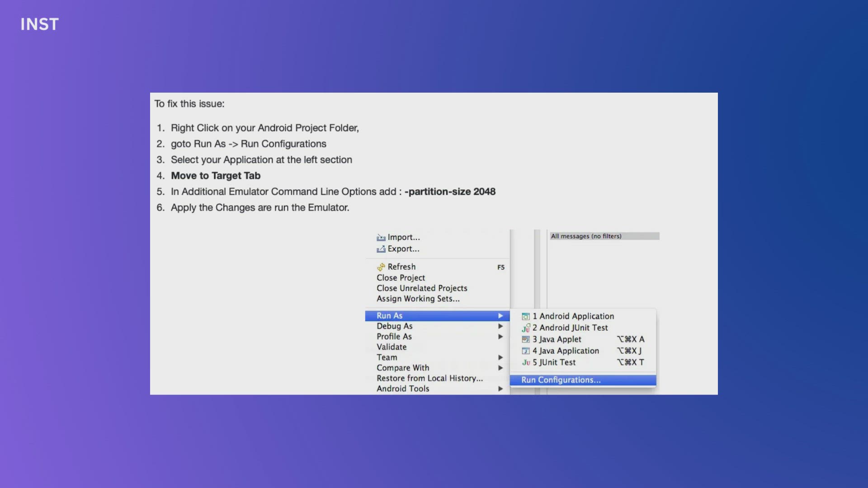Click the Java Application icon
This screenshot has height=488, width=868.
tap(525, 351)
